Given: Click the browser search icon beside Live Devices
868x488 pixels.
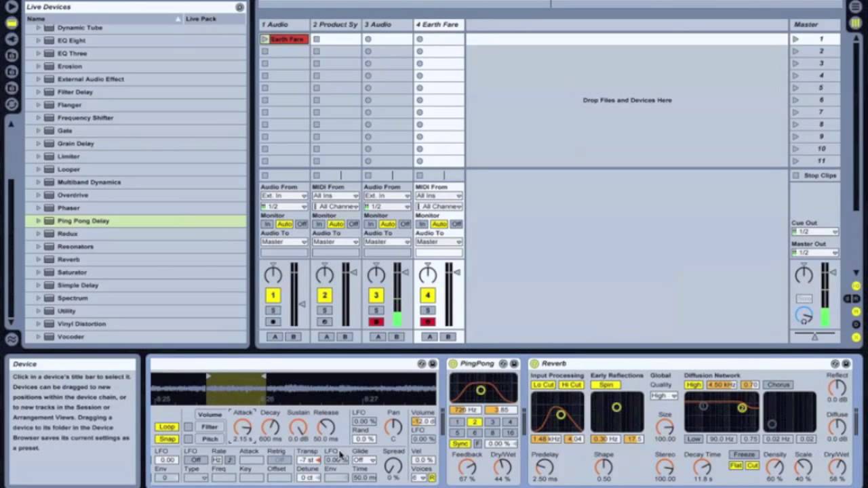Looking at the screenshot, I should [x=239, y=7].
